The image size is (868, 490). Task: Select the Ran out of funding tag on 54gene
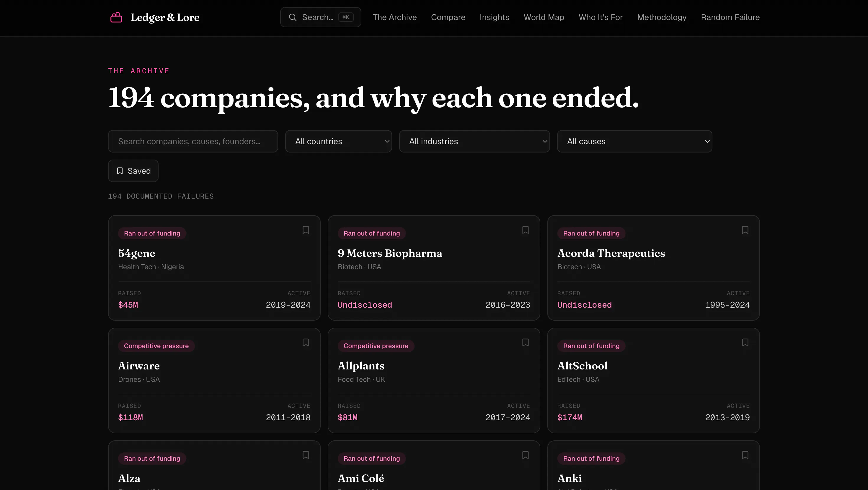[x=152, y=233]
